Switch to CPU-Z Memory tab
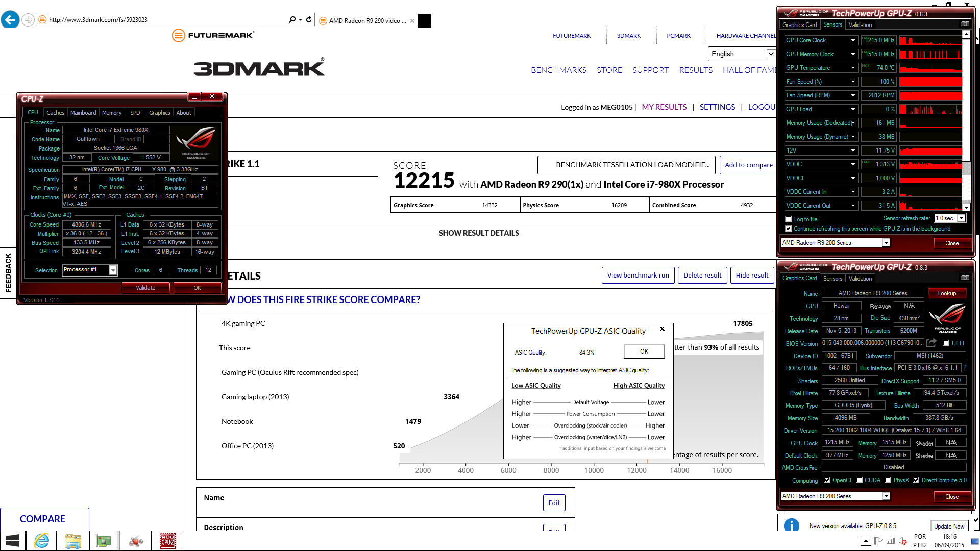980x551 pixels. point(112,113)
